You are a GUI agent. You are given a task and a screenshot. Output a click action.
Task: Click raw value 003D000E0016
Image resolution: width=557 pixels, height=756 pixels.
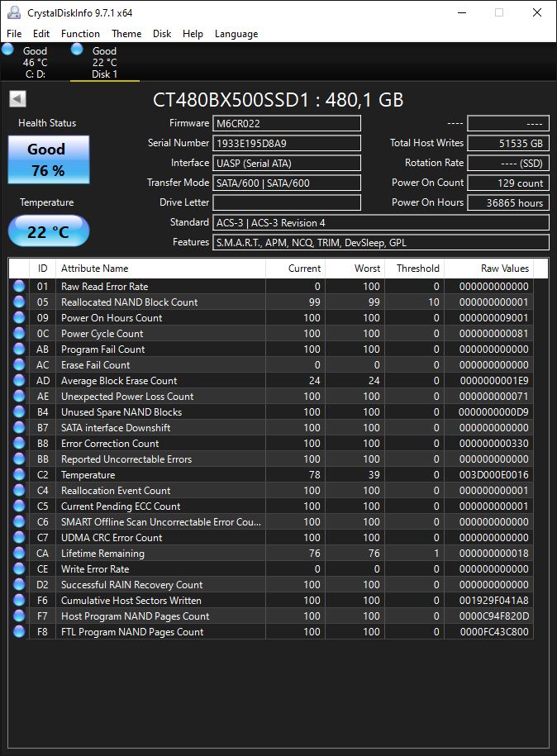point(494,475)
